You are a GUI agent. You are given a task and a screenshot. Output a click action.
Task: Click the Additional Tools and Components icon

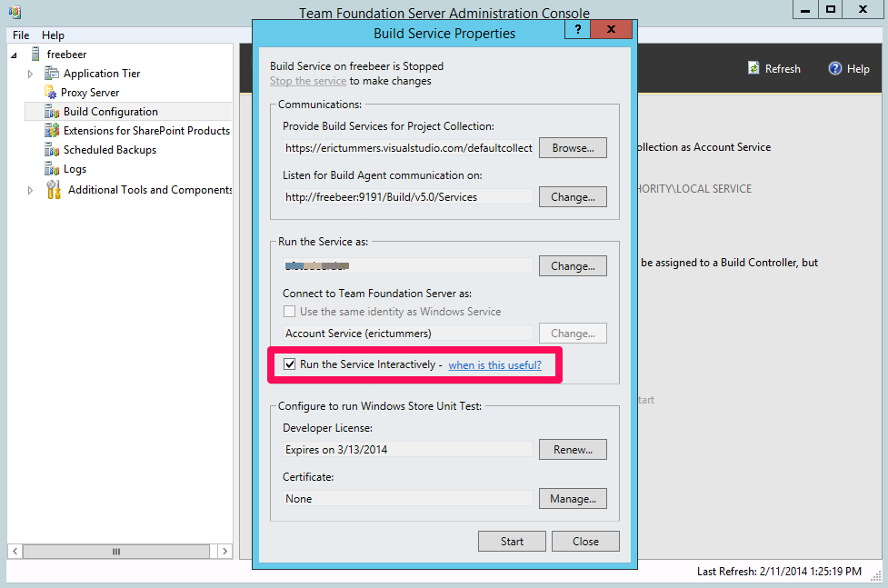54,190
